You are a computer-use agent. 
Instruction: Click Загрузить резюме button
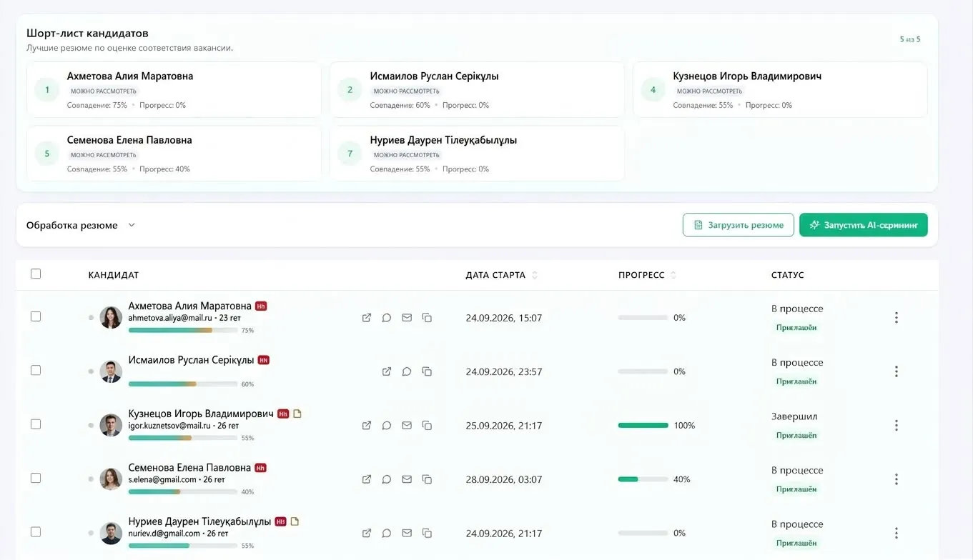(x=739, y=225)
